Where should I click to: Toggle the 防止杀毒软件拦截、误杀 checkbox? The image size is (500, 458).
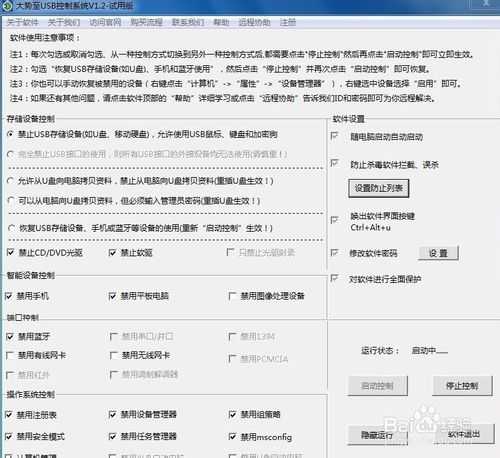(334, 163)
